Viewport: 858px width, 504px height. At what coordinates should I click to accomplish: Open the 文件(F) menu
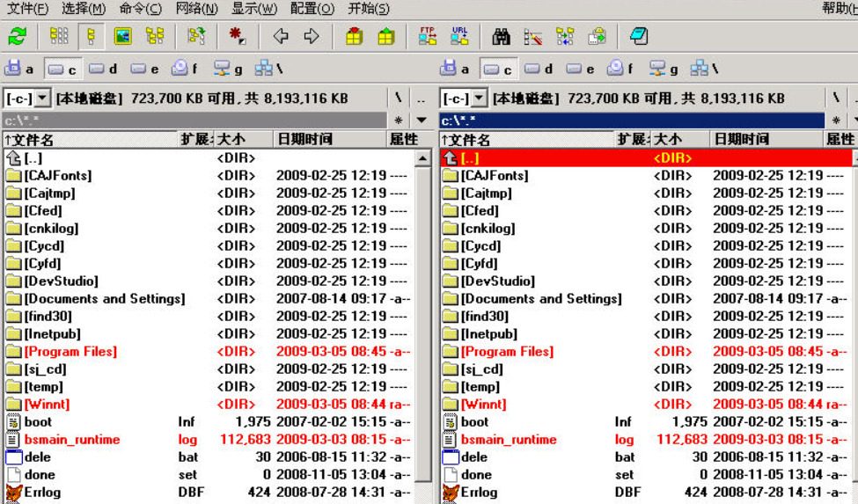click(27, 9)
